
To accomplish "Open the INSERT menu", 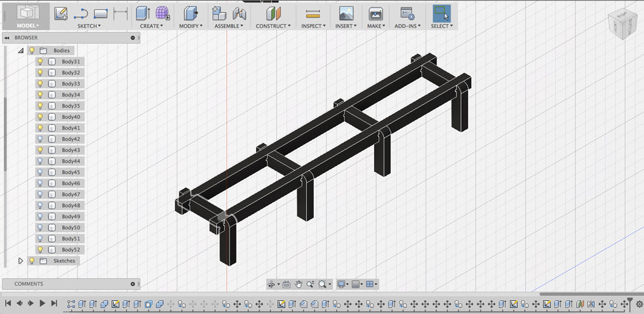I will [347, 26].
